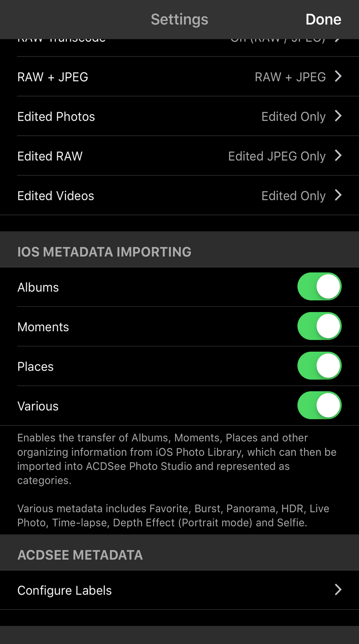Tap the ACDSee Metadata section header
The image size is (359, 644).
point(80,555)
